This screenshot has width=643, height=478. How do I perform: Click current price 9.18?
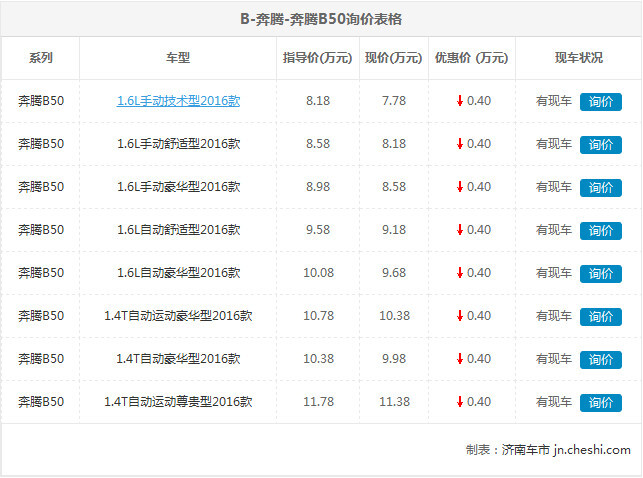(x=394, y=230)
